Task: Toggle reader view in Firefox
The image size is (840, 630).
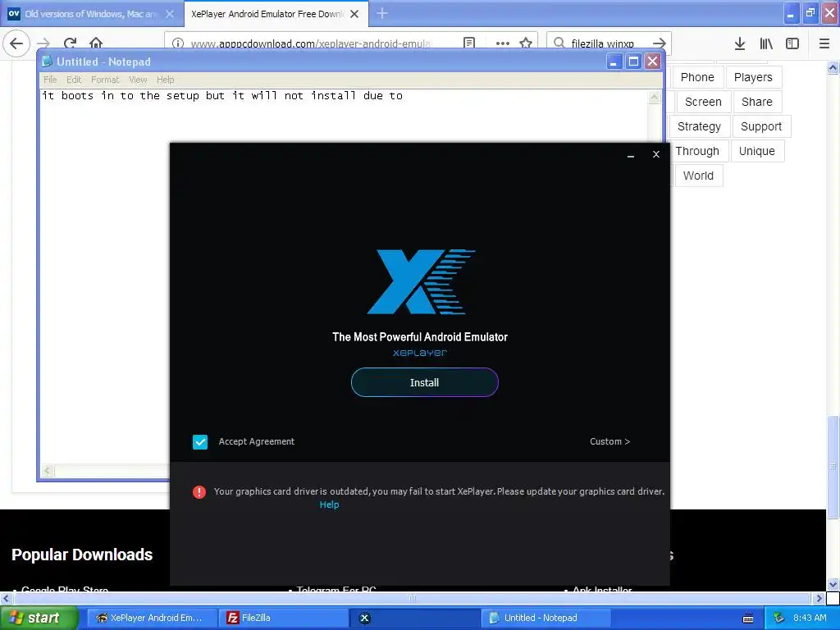Action: tap(469, 43)
